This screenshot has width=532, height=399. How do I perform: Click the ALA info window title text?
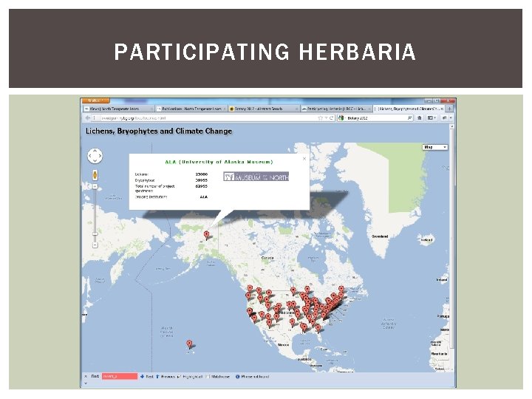coord(219,162)
